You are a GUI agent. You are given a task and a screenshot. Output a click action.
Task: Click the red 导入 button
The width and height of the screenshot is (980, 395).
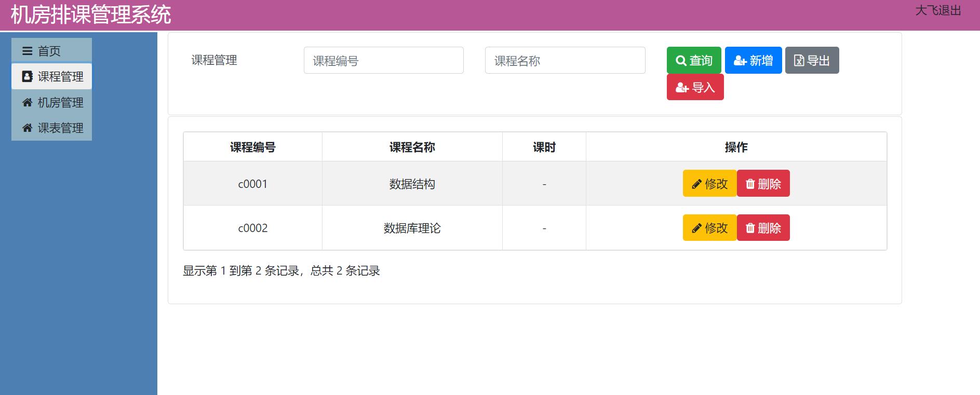[695, 87]
